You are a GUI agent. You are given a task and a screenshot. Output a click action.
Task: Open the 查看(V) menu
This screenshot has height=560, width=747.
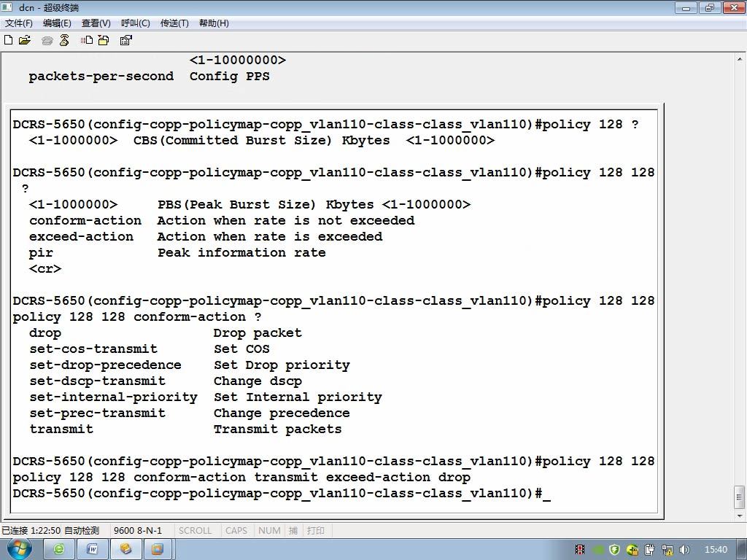click(96, 23)
